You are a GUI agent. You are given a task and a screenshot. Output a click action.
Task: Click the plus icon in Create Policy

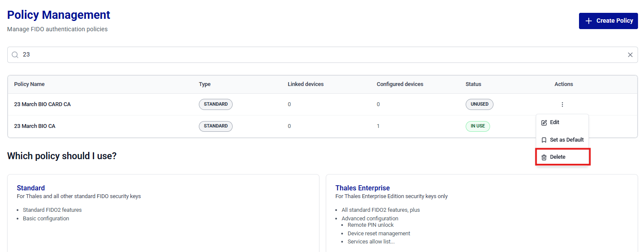coord(589,21)
